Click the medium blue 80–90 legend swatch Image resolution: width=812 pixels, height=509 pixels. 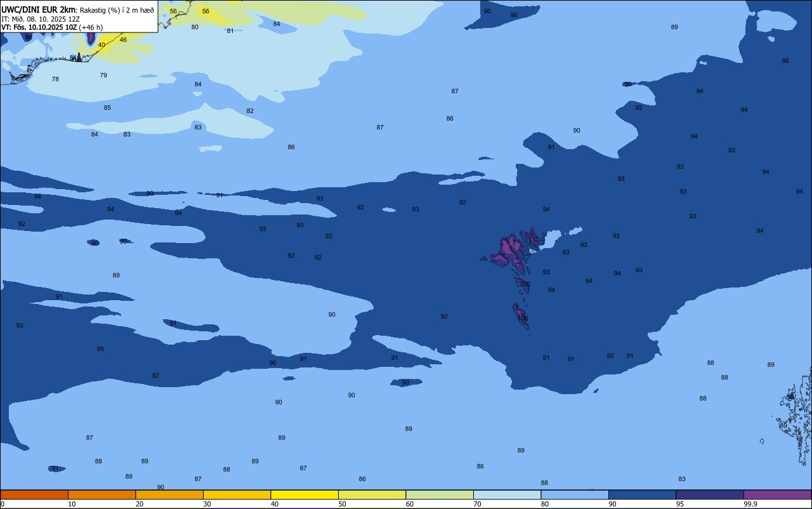pos(575,494)
